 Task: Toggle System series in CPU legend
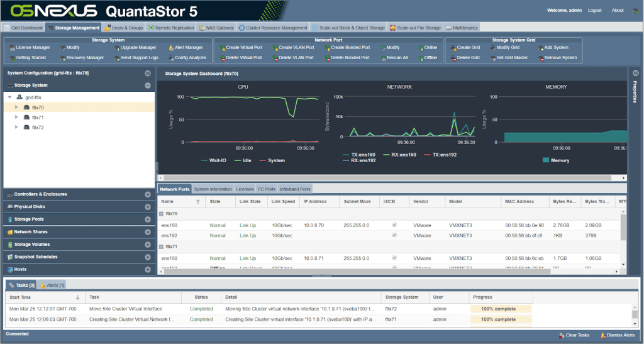click(272, 160)
